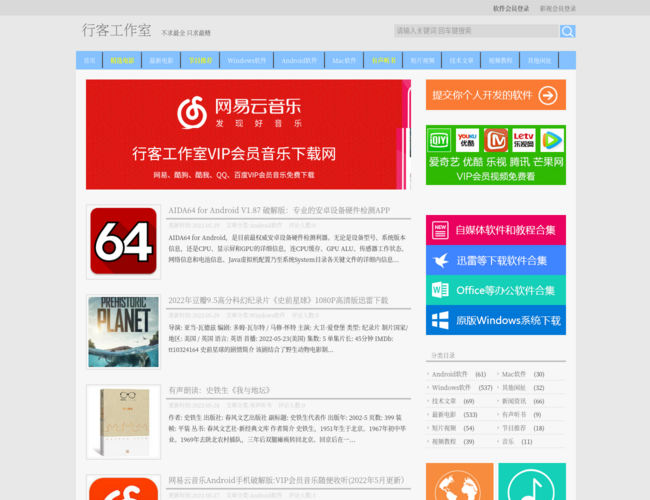Click the NEW document icon on pink button
The image size is (650, 500).
pos(440,230)
